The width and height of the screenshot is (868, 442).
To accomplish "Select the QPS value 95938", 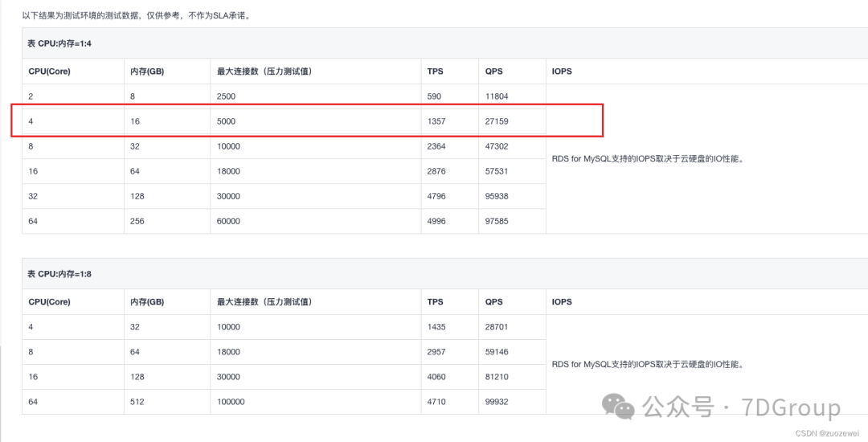I will pos(497,196).
